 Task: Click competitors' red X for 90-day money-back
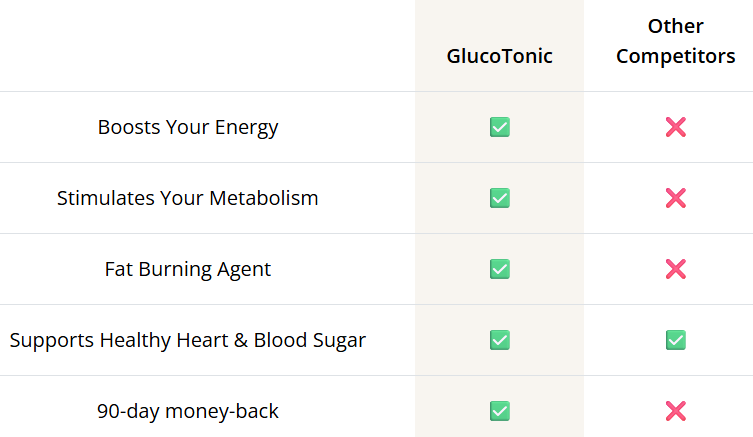(675, 411)
